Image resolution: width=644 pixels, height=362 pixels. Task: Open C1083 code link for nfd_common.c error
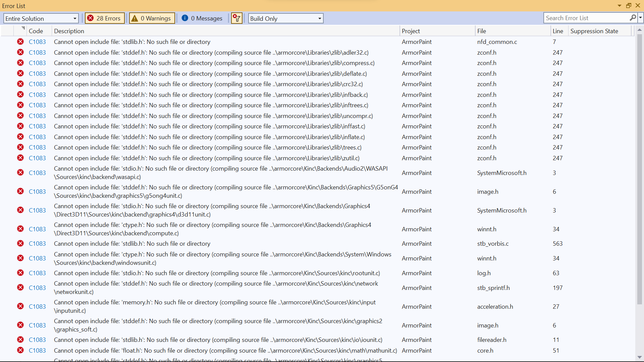(x=37, y=42)
